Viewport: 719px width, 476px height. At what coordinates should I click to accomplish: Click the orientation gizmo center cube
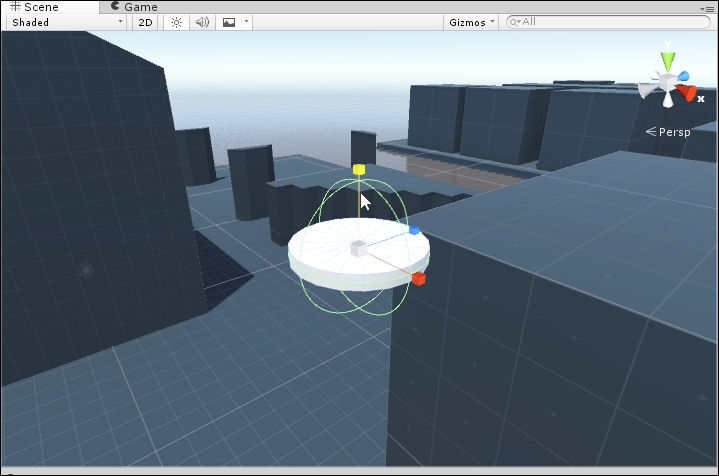[666, 82]
